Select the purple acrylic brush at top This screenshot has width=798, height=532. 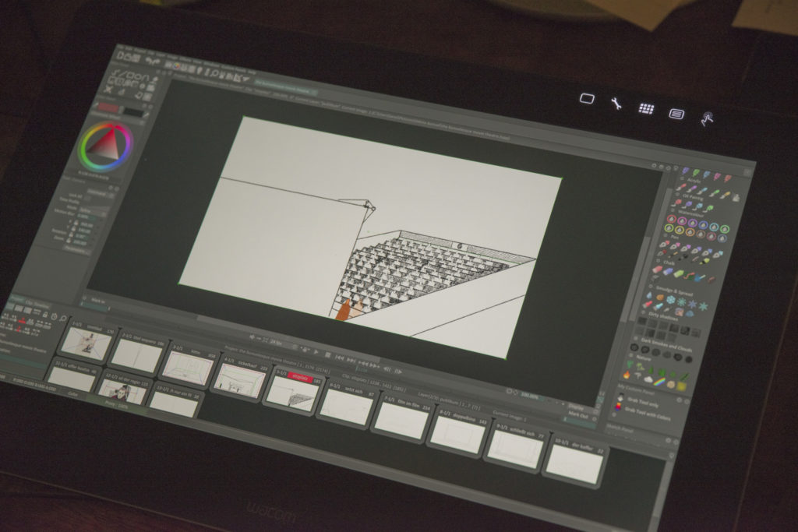686,171
